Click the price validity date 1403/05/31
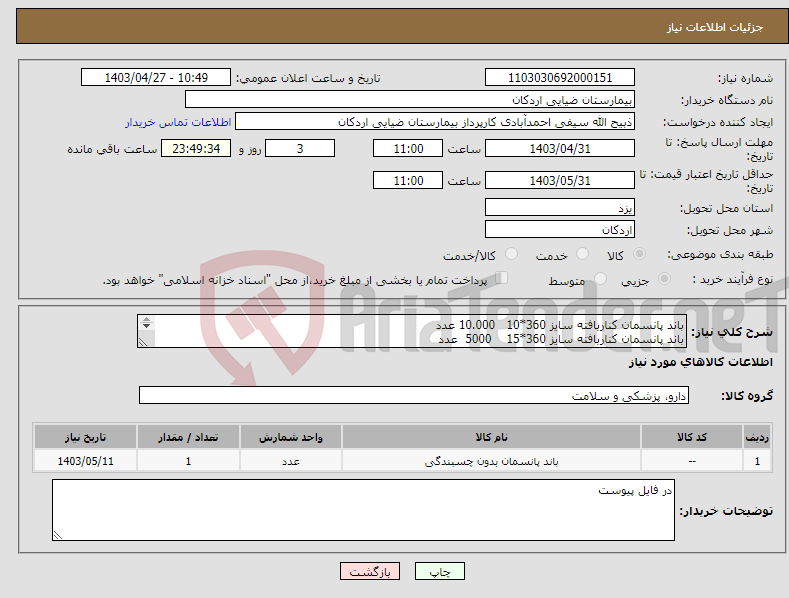Image resolution: width=789 pixels, height=598 pixels. [x=560, y=180]
